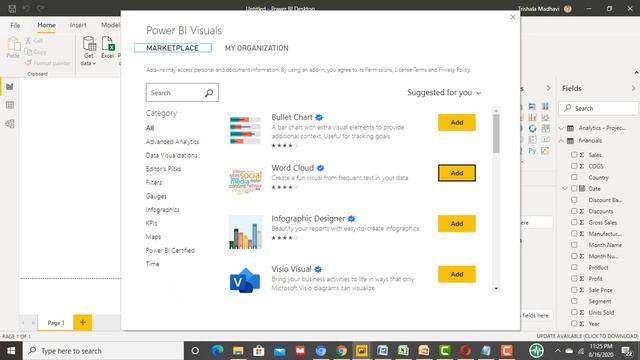Click the certified badge next to Bullet Chart

319,118
